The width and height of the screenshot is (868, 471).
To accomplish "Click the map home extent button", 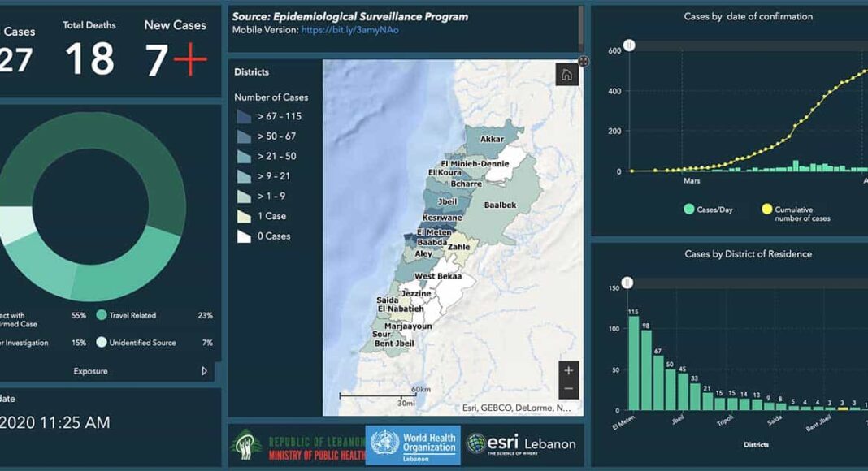I will coord(566,75).
